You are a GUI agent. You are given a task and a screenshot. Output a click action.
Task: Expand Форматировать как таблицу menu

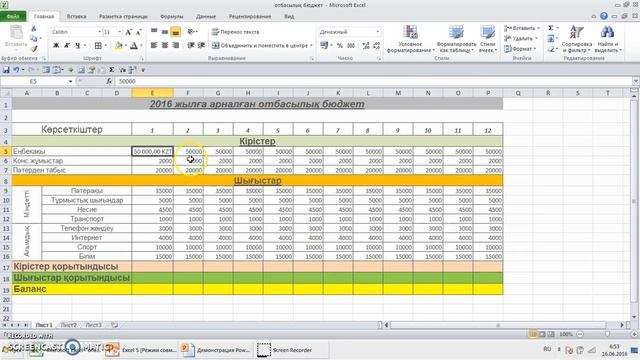pos(456,39)
